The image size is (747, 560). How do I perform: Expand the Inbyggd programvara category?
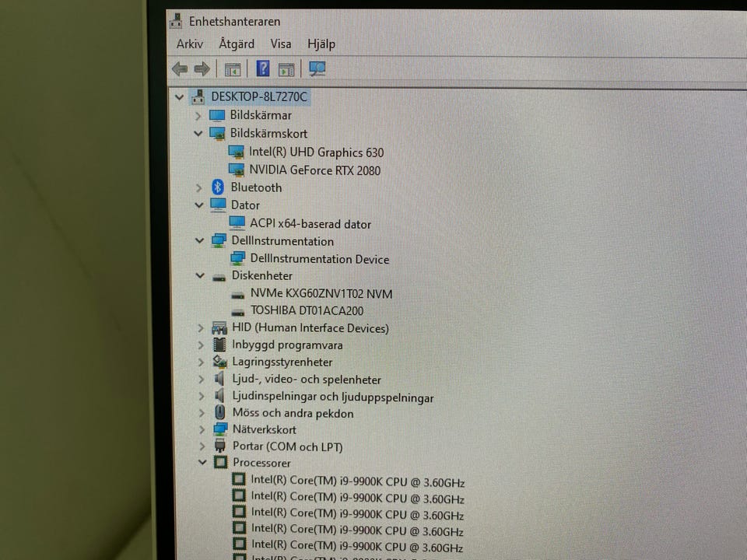201,345
